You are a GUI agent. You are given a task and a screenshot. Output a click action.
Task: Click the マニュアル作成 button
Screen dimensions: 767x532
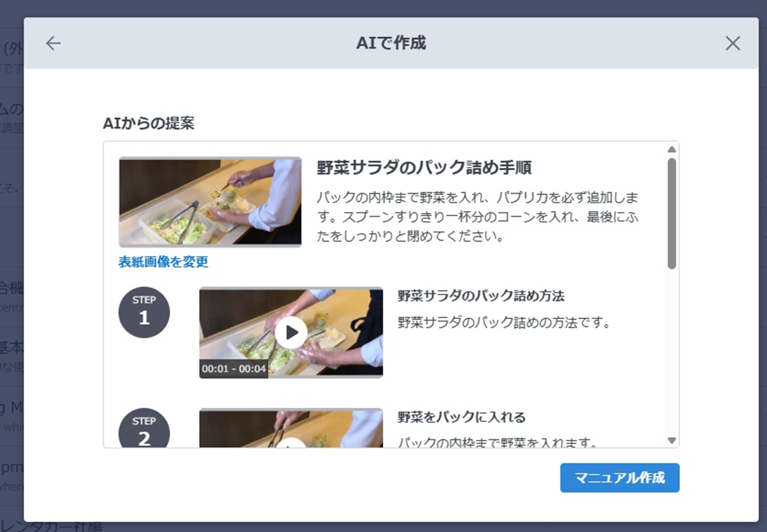tap(619, 478)
